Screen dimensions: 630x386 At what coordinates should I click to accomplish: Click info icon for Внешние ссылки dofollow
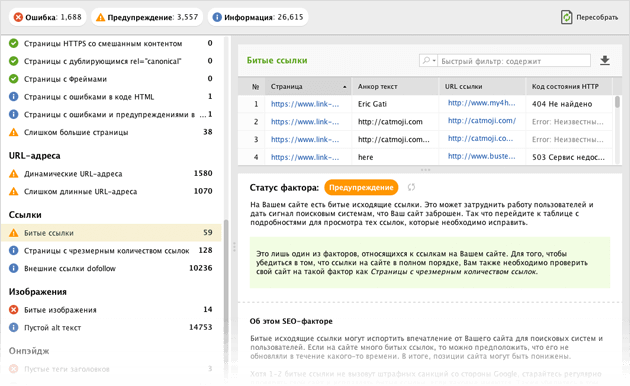click(14, 268)
